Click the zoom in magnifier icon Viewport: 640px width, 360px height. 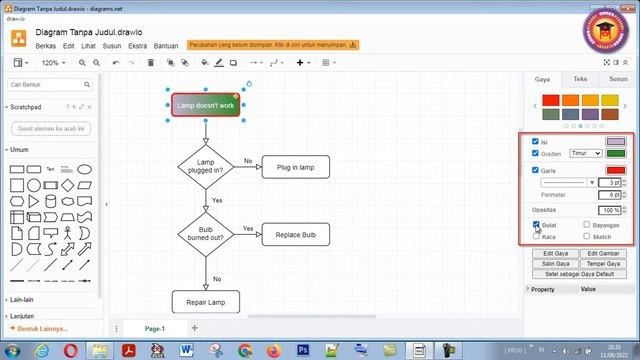pos(82,63)
